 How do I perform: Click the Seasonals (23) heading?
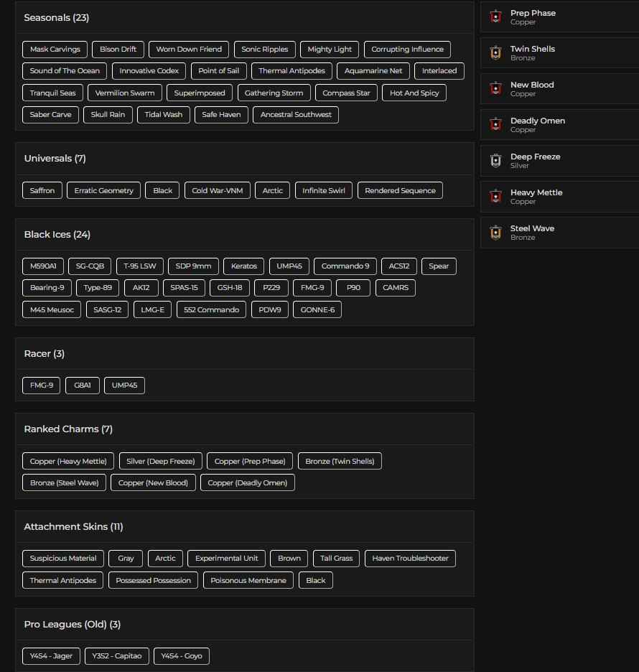click(57, 17)
